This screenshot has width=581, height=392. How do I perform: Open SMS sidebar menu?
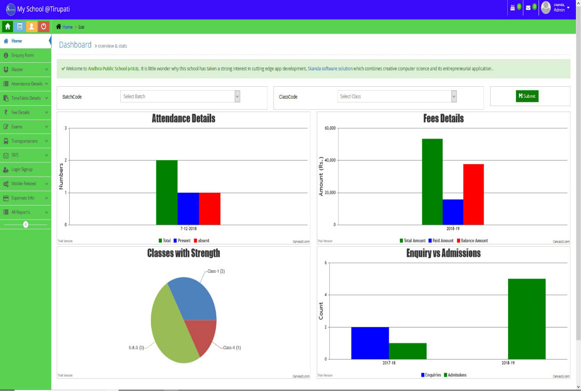pos(25,155)
